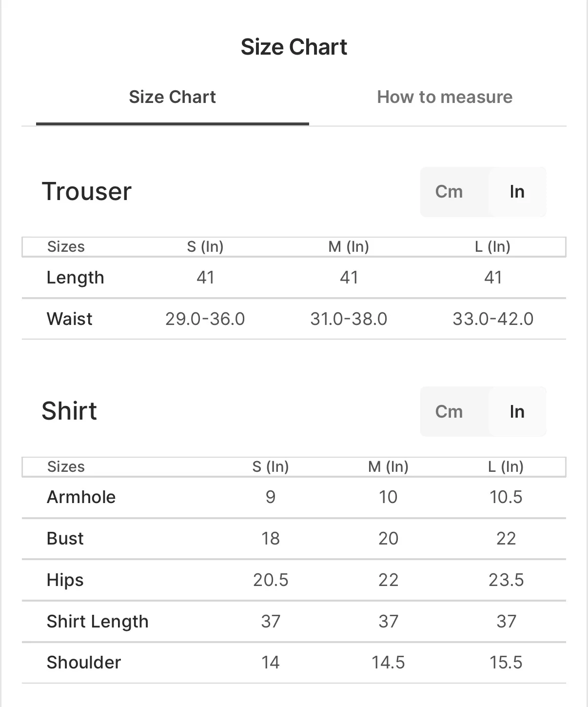The width and height of the screenshot is (588, 707).
Task: Click the Shoulder value 15.5
Action: (x=506, y=663)
